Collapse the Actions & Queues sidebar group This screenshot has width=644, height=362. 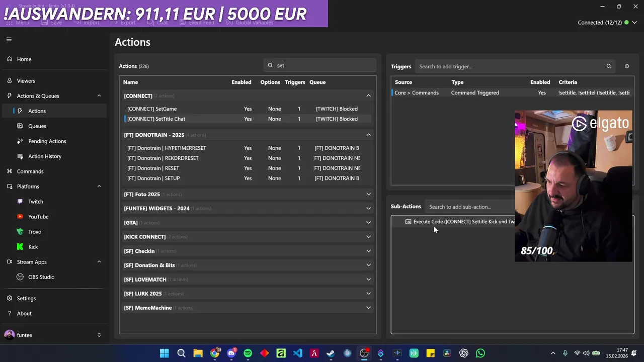99,96
